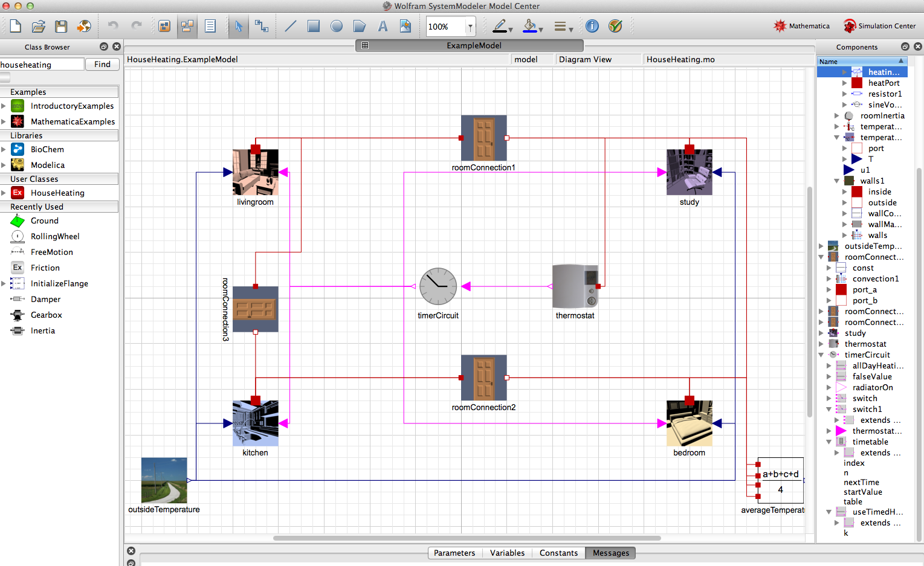Image resolution: width=924 pixels, height=566 pixels.
Task: Switch to Modelica Text View
Action: coord(210,26)
